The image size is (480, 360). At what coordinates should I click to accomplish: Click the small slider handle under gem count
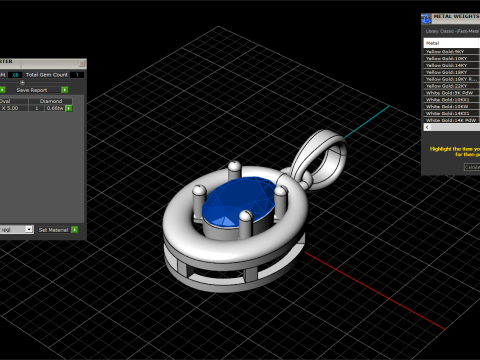click(22, 82)
